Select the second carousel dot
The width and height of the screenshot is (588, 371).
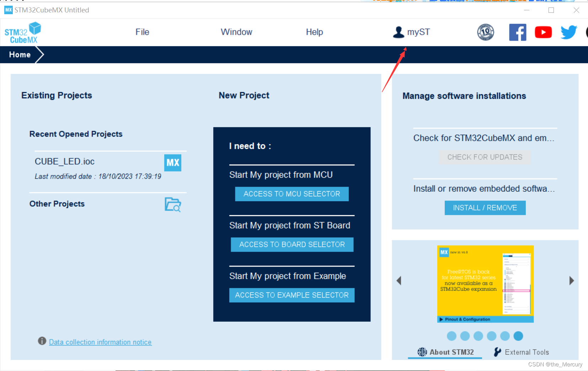pyautogui.click(x=465, y=336)
